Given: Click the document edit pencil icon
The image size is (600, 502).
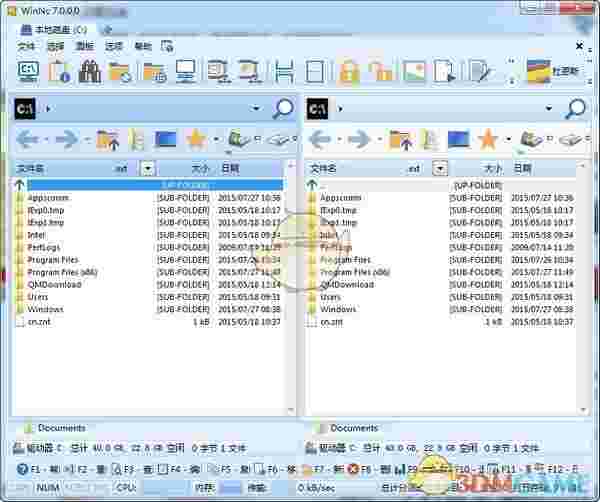Looking at the screenshot, I should point(480,71).
